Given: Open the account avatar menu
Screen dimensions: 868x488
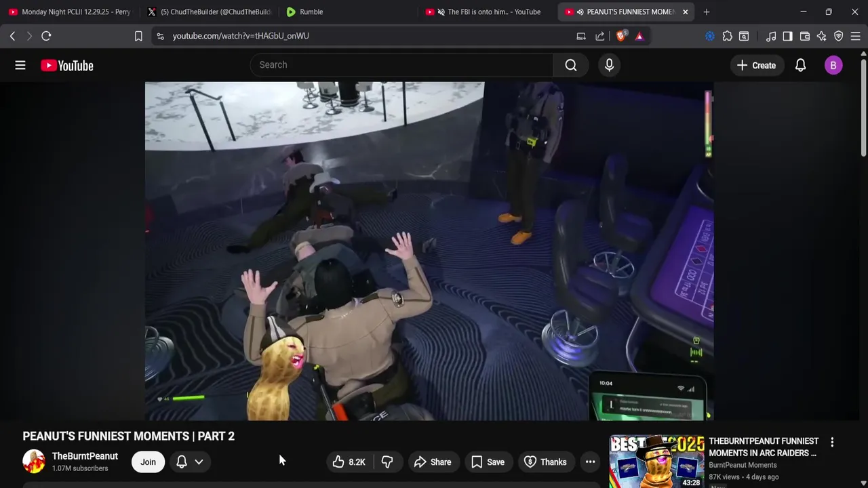Looking at the screenshot, I should (x=833, y=65).
